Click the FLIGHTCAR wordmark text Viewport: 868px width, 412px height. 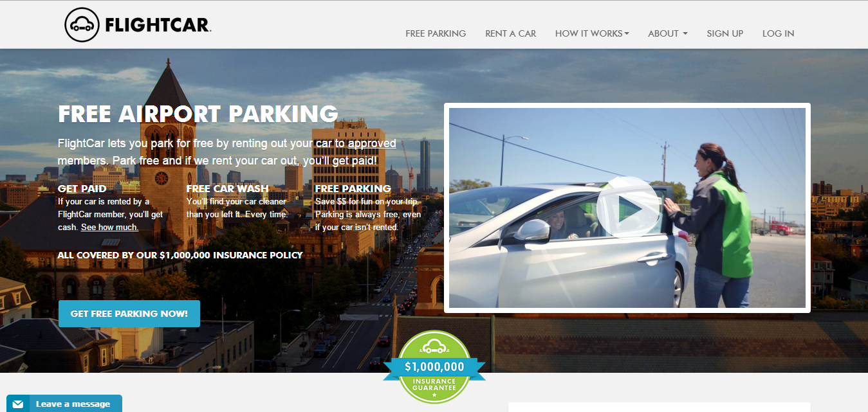tap(158, 26)
